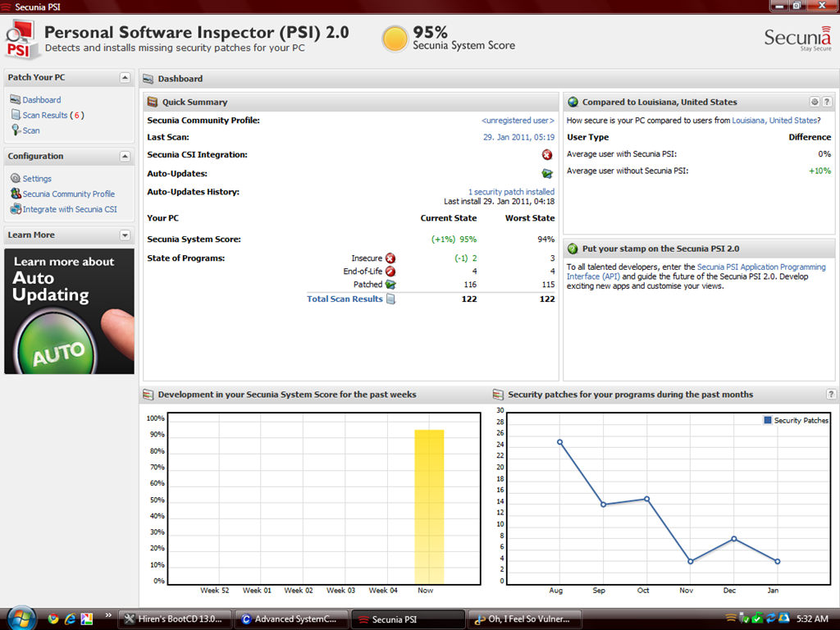Click the Total Scan Results document icon
840x630 pixels.
(391, 299)
